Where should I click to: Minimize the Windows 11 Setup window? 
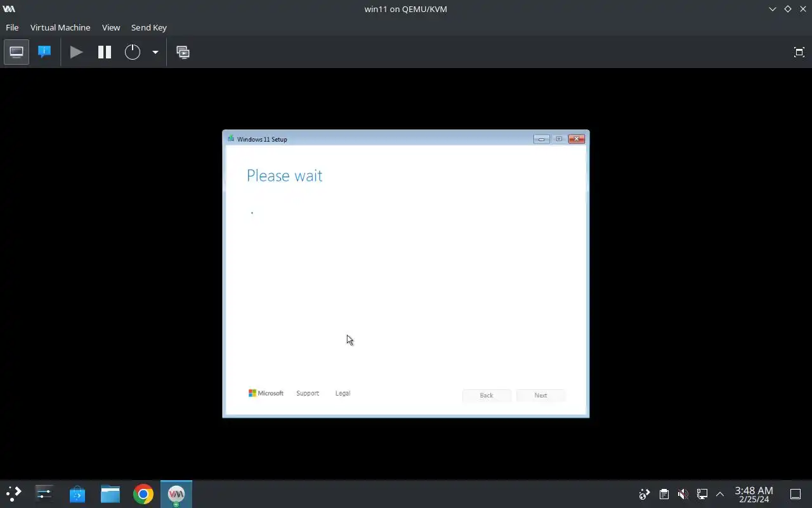coord(541,139)
